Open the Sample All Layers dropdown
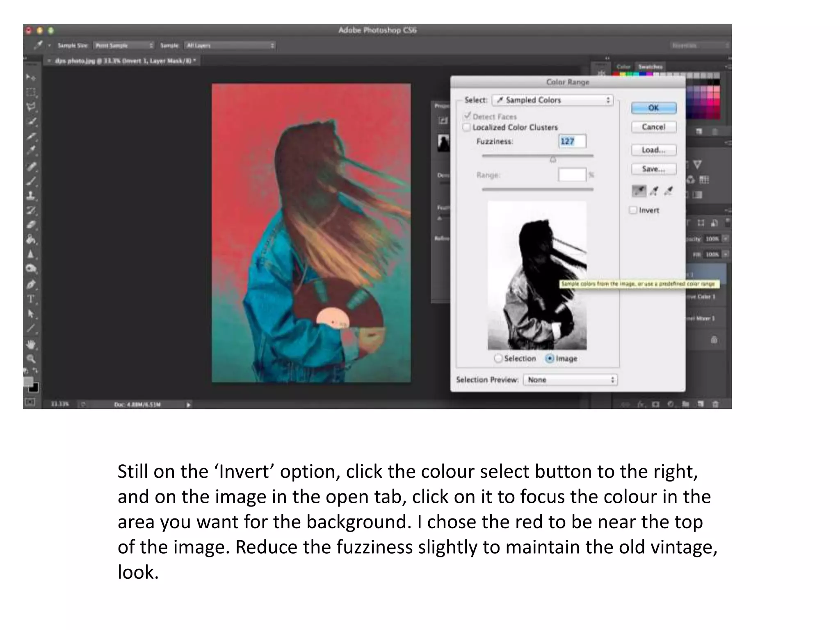Image resolution: width=840 pixels, height=630 pixels. (230, 46)
